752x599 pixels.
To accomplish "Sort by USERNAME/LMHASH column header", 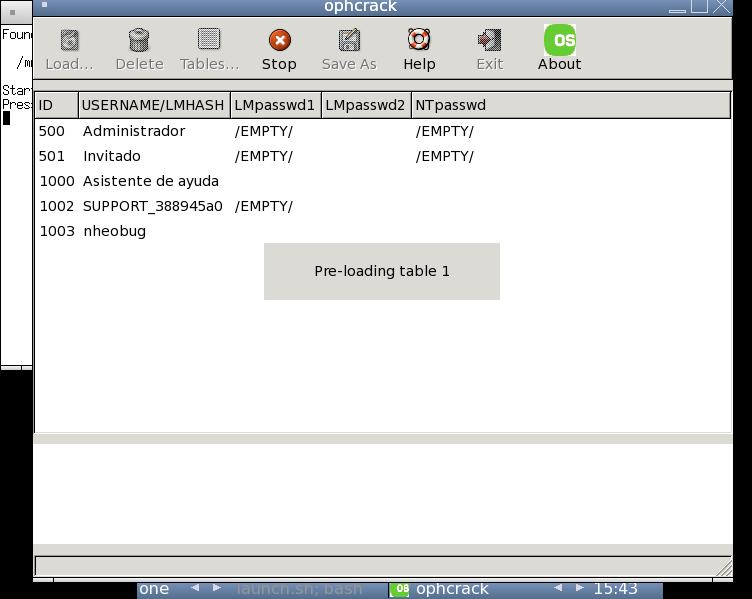I will (154, 105).
